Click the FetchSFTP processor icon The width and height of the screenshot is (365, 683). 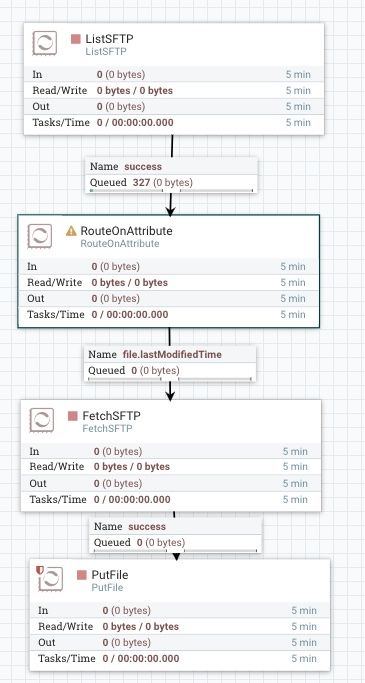[42, 420]
